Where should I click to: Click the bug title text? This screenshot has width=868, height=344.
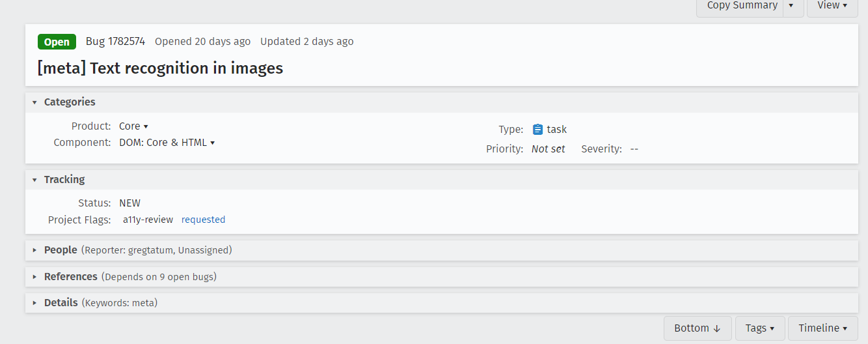[160, 68]
